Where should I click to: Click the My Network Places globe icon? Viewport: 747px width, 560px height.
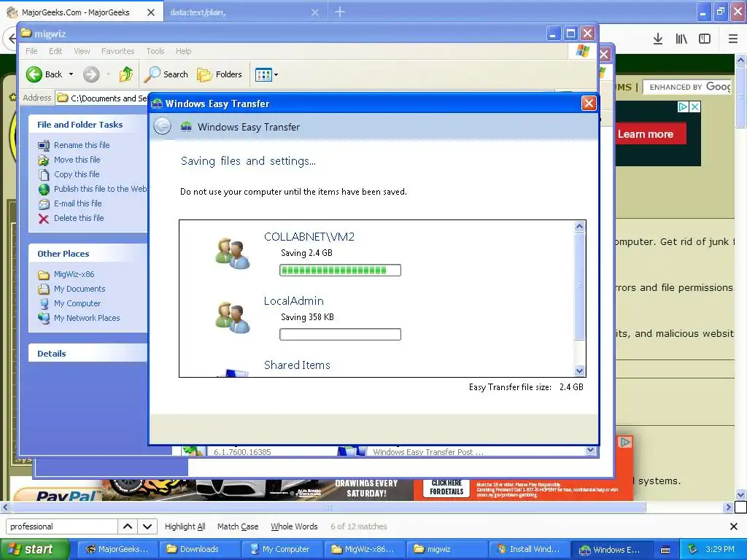coord(44,318)
